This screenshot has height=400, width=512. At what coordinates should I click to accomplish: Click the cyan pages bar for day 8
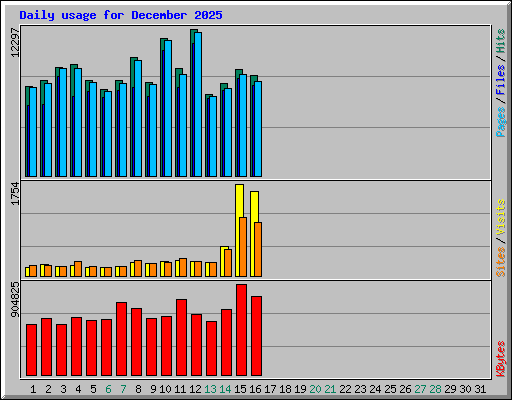tap(138, 119)
